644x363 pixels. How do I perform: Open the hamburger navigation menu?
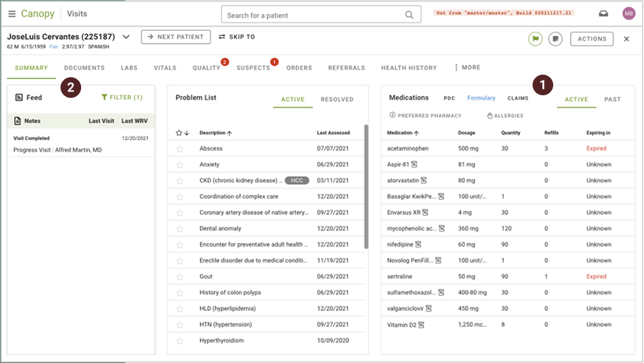tap(12, 14)
